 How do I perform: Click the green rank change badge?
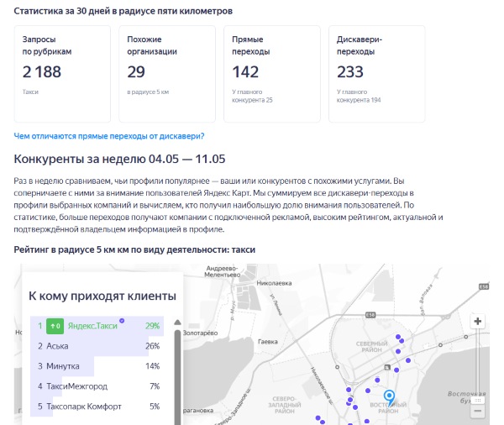55,326
